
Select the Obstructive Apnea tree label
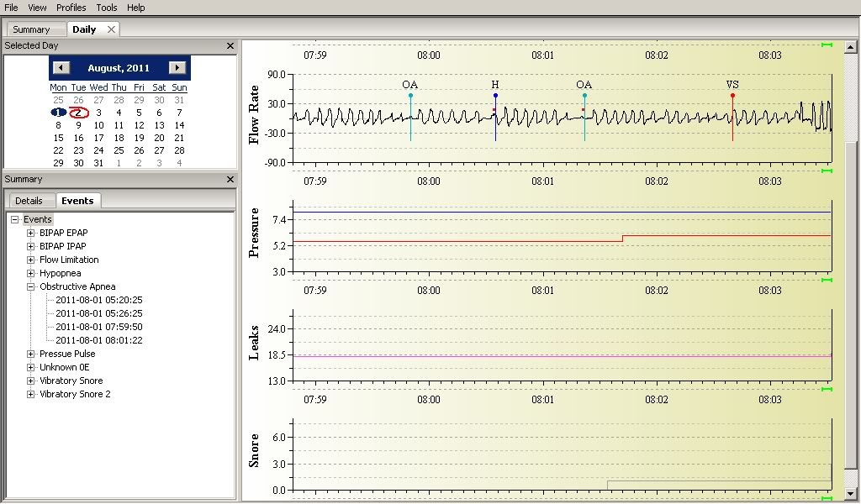[77, 286]
